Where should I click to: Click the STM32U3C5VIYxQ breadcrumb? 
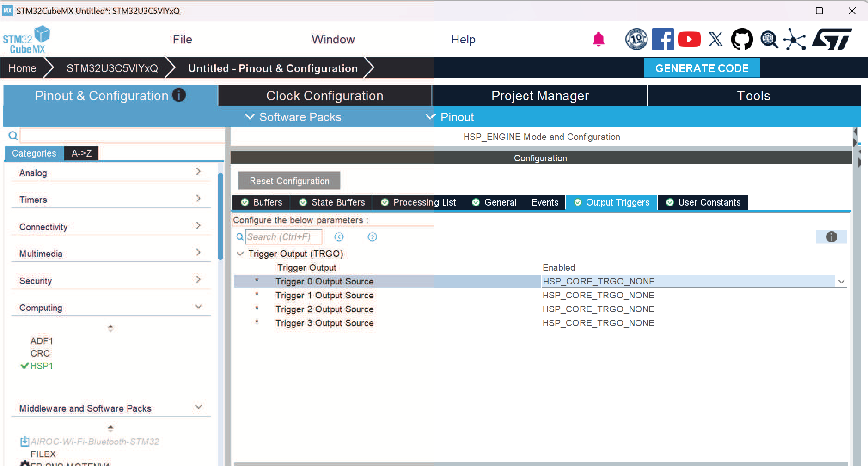(112, 68)
